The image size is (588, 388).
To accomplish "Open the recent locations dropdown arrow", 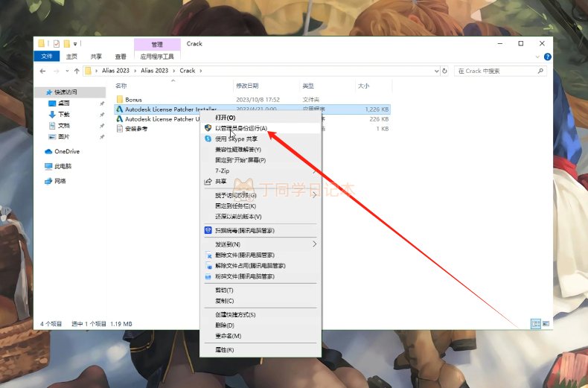I will point(67,71).
